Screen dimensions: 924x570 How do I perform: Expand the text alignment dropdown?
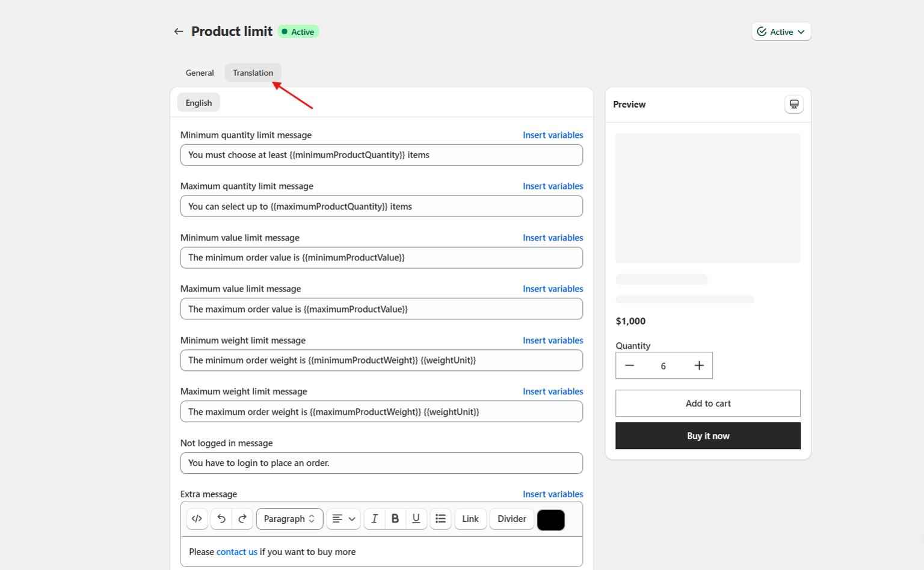click(x=343, y=519)
